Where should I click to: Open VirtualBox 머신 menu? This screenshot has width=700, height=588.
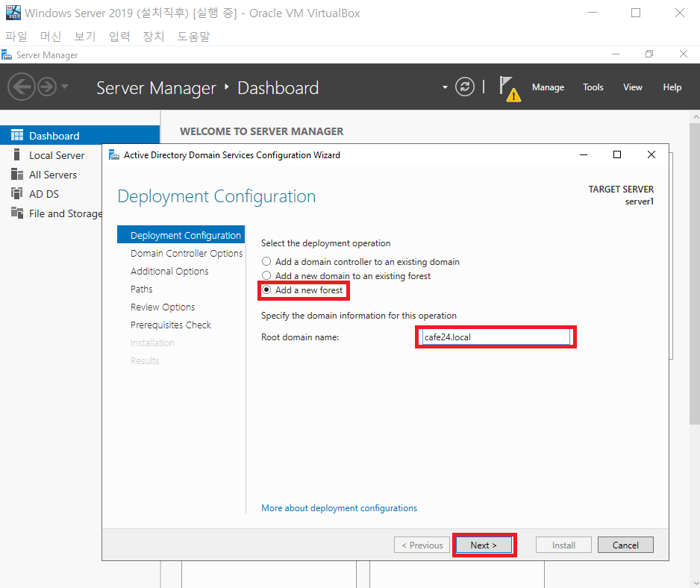(51, 36)
